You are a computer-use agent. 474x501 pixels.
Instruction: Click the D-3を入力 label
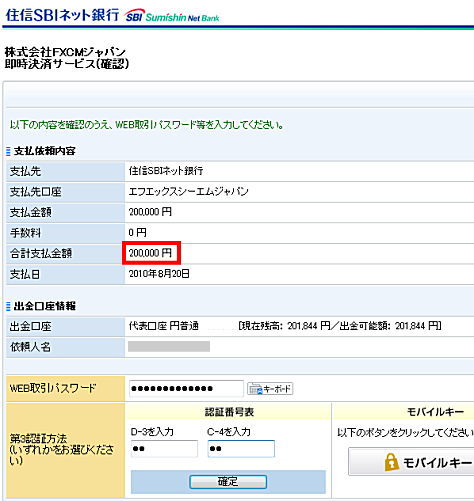point(152,432)
